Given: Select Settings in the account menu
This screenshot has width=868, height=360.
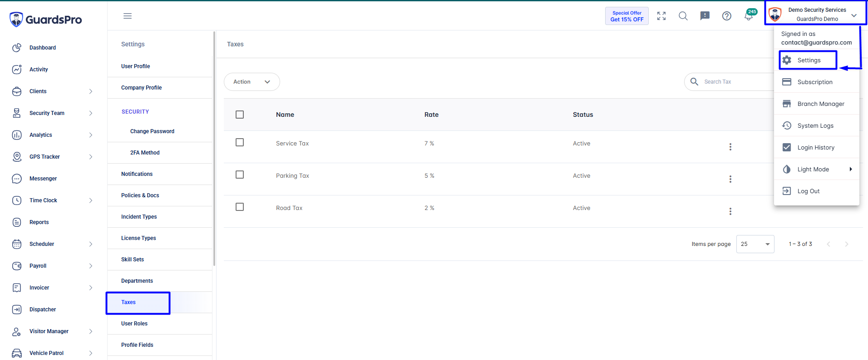Looking at the screenshot, I should tap(808, 60).
